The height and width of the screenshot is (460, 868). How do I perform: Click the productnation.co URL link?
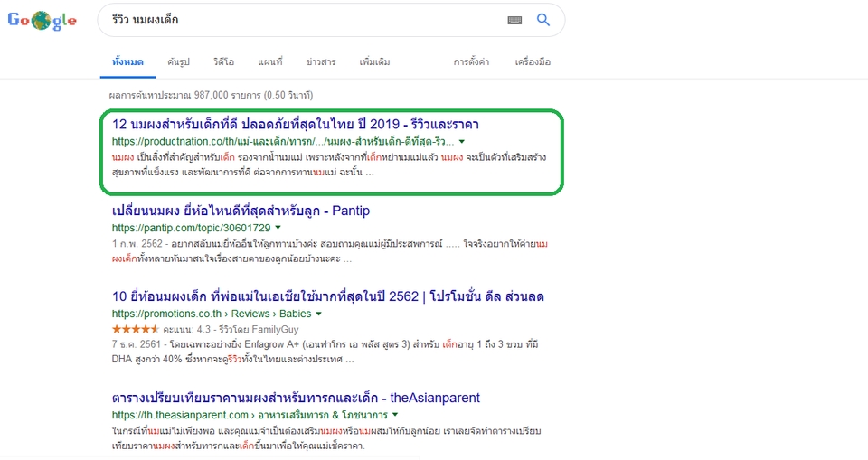(x=283, y=142)
